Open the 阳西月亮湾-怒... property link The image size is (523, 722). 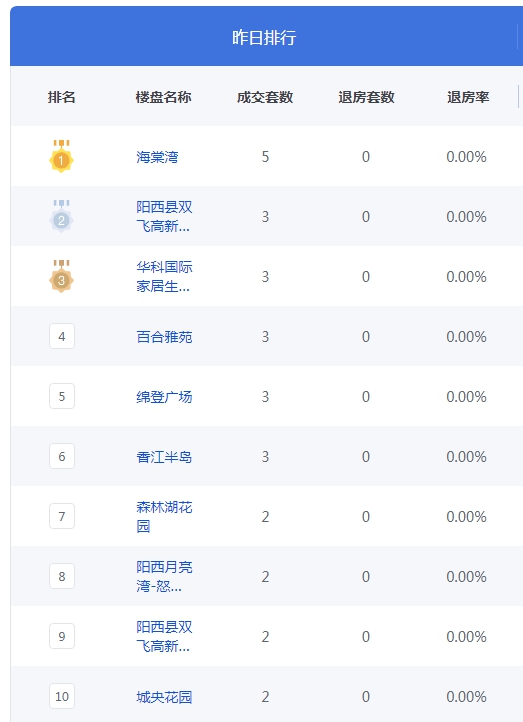pos(164,576)
